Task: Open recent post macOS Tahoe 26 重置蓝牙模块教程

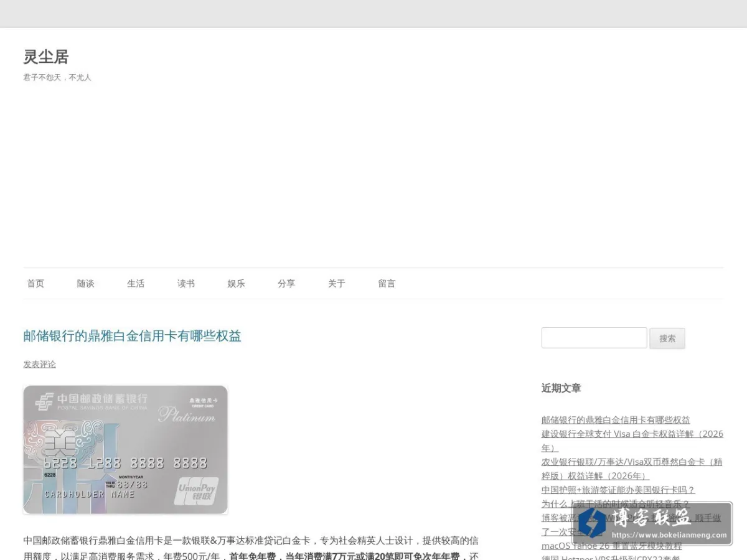Action: click(x=611, y=546)
